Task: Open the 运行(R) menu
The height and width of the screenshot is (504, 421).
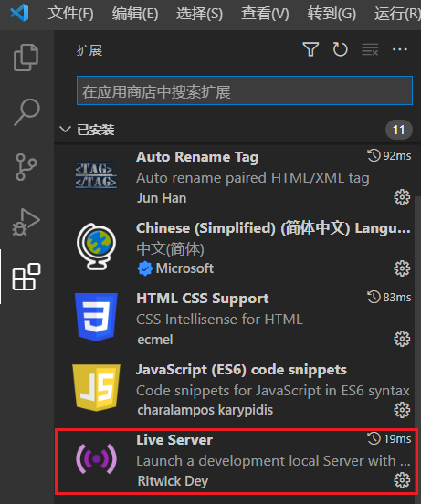Action: (x=397, y=14)
